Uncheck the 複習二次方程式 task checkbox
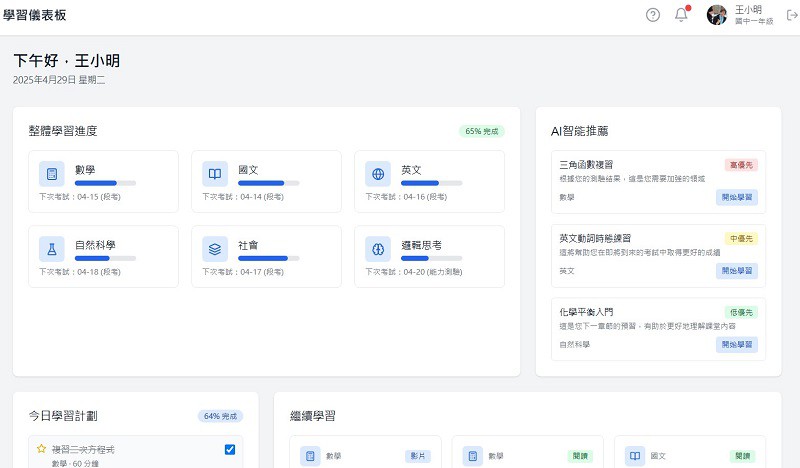 coord(230,450)
